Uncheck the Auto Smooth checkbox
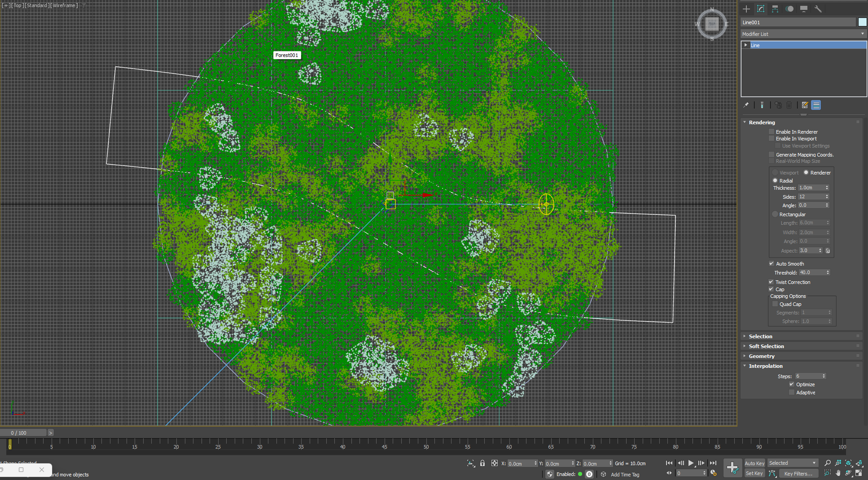 click(772, 264)
